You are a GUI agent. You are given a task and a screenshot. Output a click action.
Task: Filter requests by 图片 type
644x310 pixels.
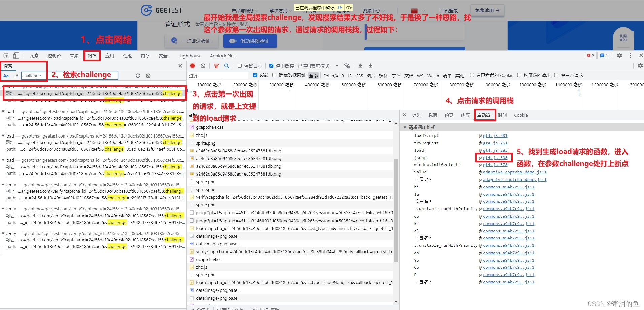[371, 76]
